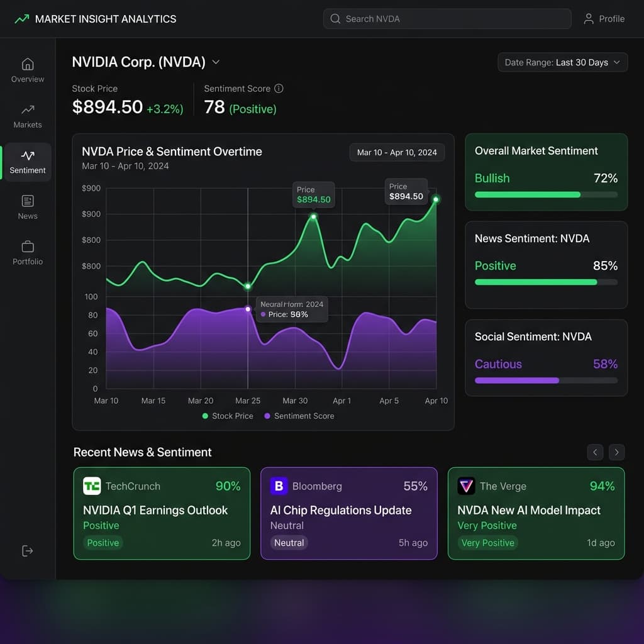Click the Very Positive tag on Verge card
Screen dimensions: 644x644
pyautogui.click(x=488, y=543)
